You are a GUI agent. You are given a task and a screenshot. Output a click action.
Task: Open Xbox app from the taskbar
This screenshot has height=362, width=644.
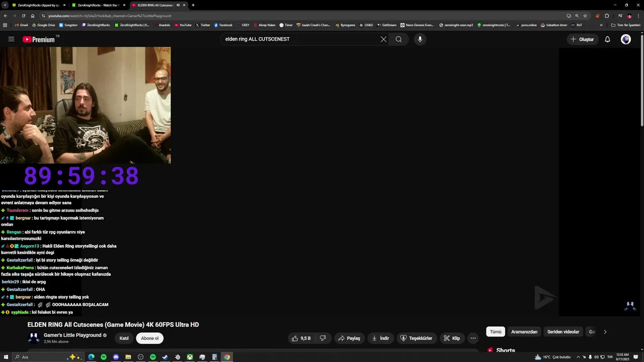coord(190,357)
